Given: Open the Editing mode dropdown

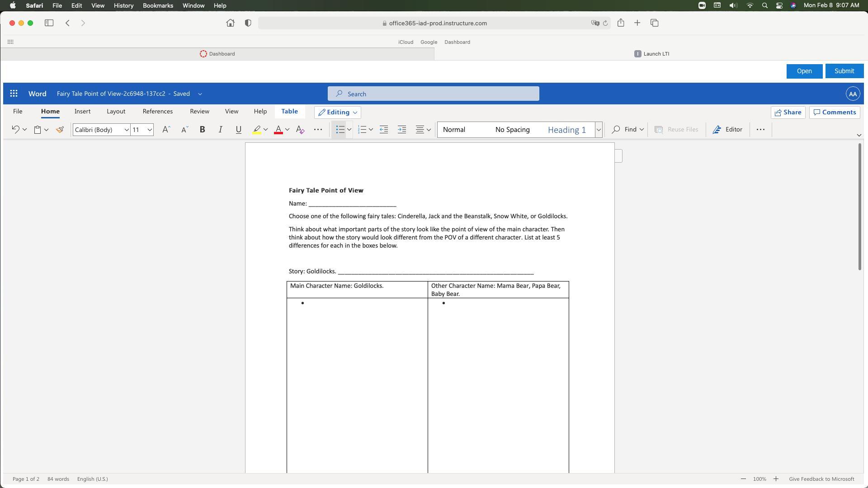Looking at the screenshot, I should [337, 113].
